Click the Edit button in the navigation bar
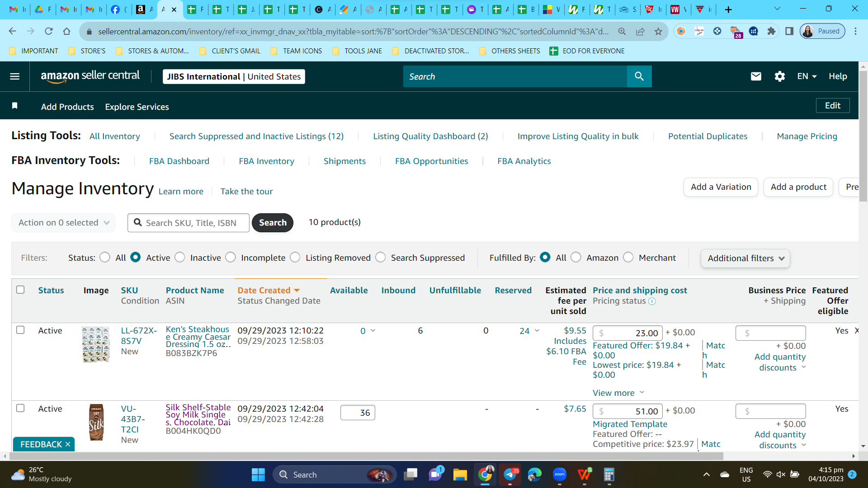Viewport: 868px width, 488px height. [x=833, y=105]
